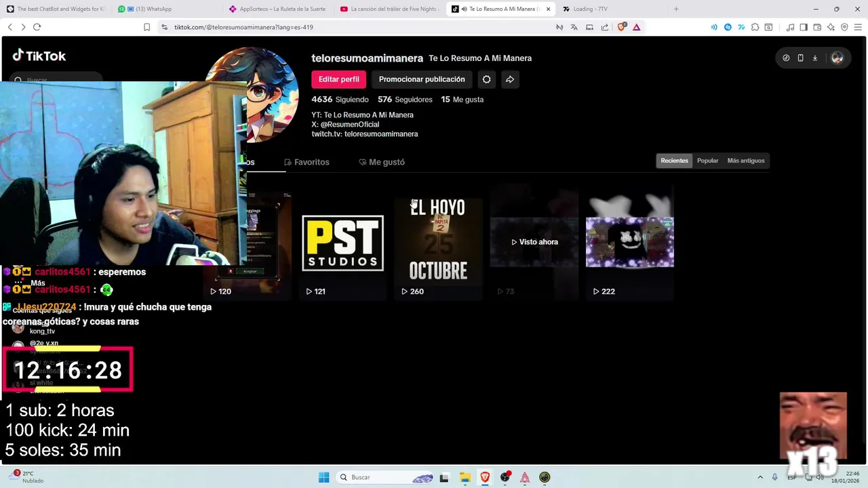Open the browser hamburger menu
Screen dimensions: 868x488
click(x=858, y=27)
